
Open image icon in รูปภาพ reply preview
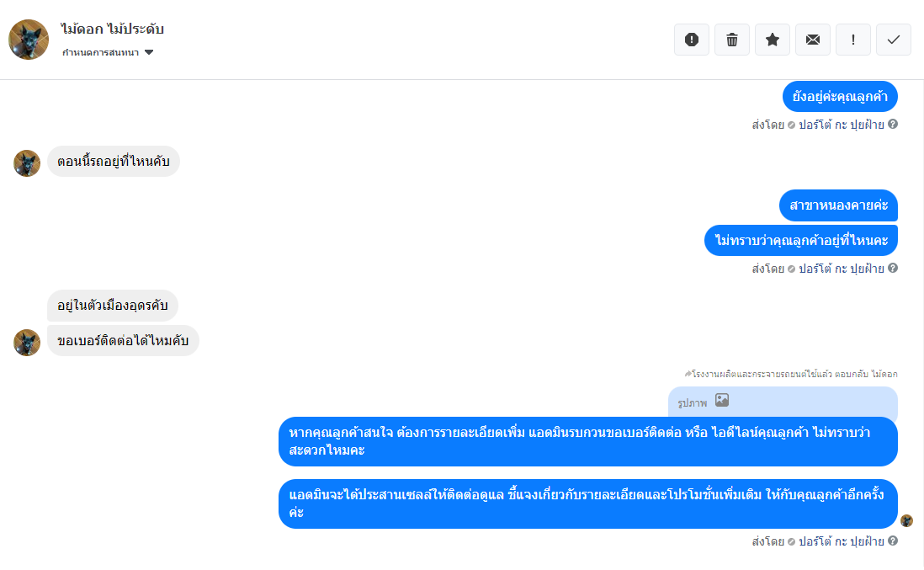tap(722, 400)
